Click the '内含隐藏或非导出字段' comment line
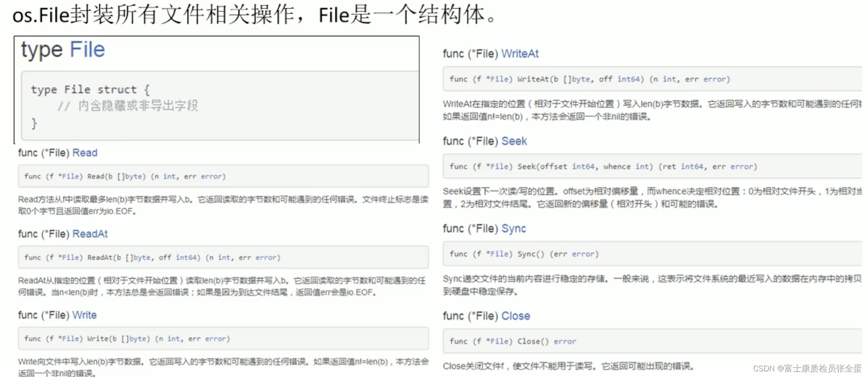Image resolution: width=868 pixels, height=377 pixels. coord(128,106)
